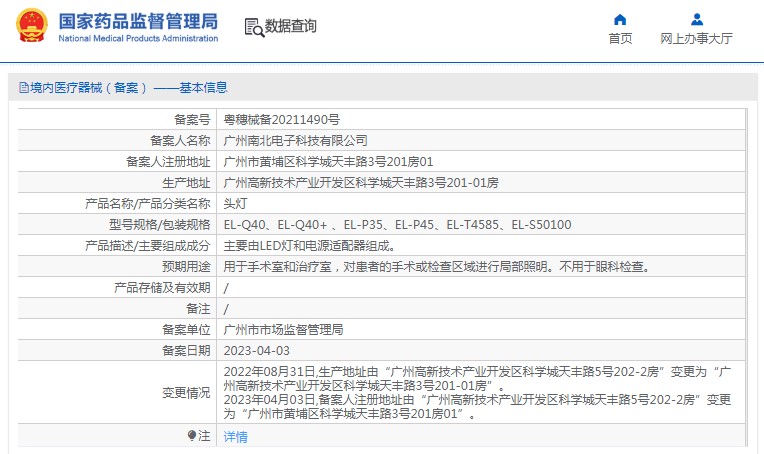Click the 产品存储及有效期 label
The image size is (764, 454).
click(162, 287)
